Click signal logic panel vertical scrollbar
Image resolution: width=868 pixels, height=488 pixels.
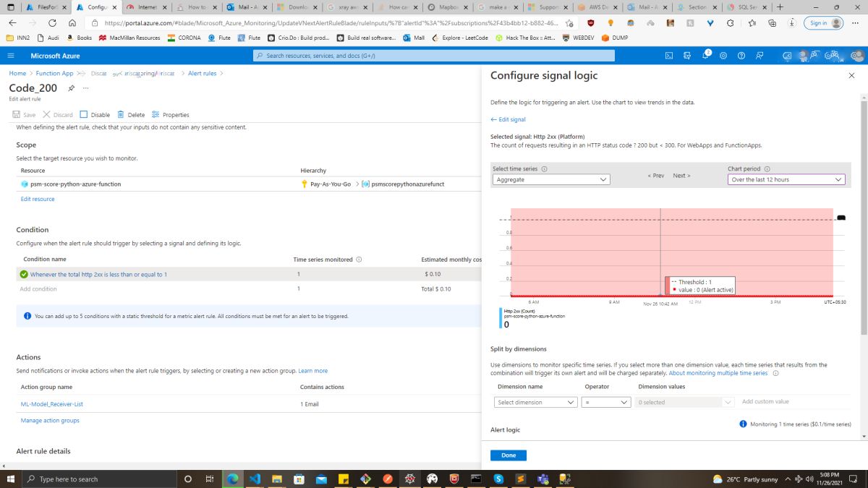(x=864, y=217)
